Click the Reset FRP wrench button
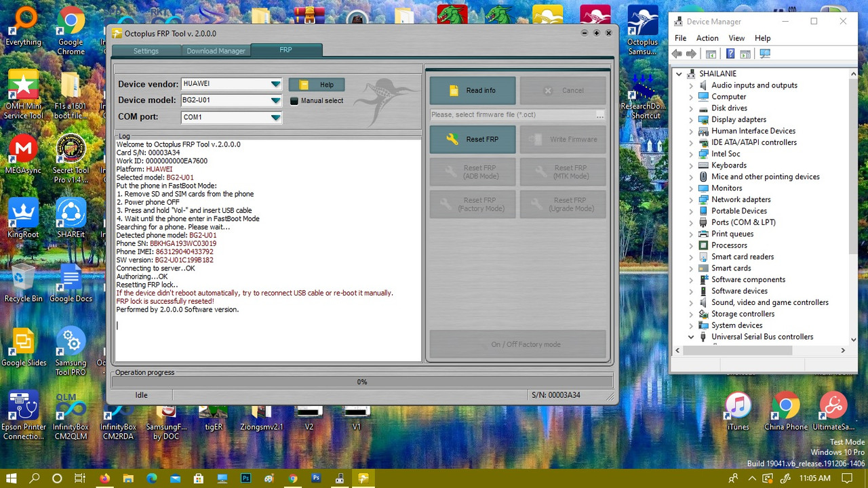The height and width of the screenshot is (488, 868). (x=473, y=139)
